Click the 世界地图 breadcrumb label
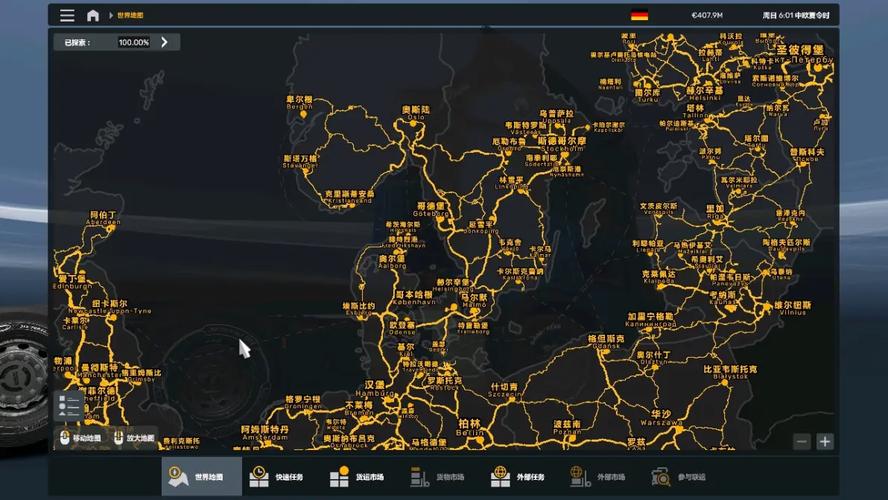The width and height of the screenshot is (888, 500). tap(130, 16)
